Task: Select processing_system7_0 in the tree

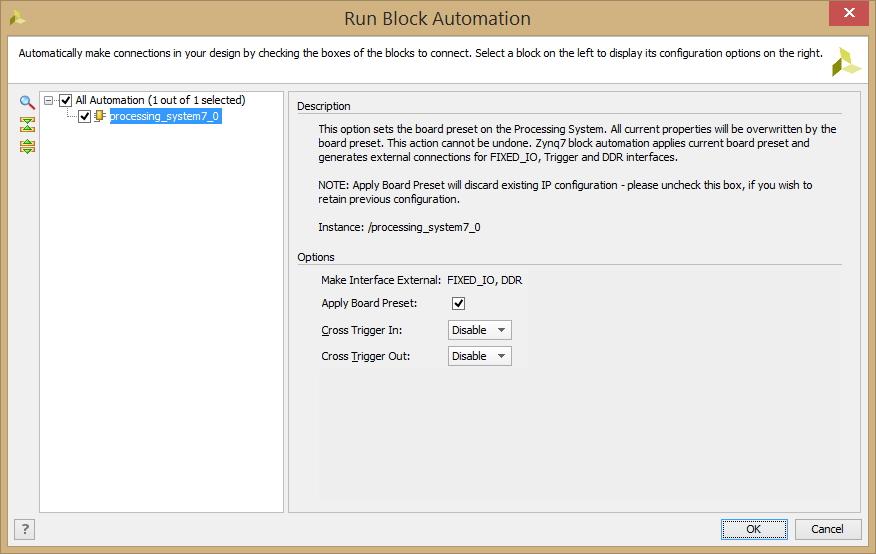Action: pos(165,116)
